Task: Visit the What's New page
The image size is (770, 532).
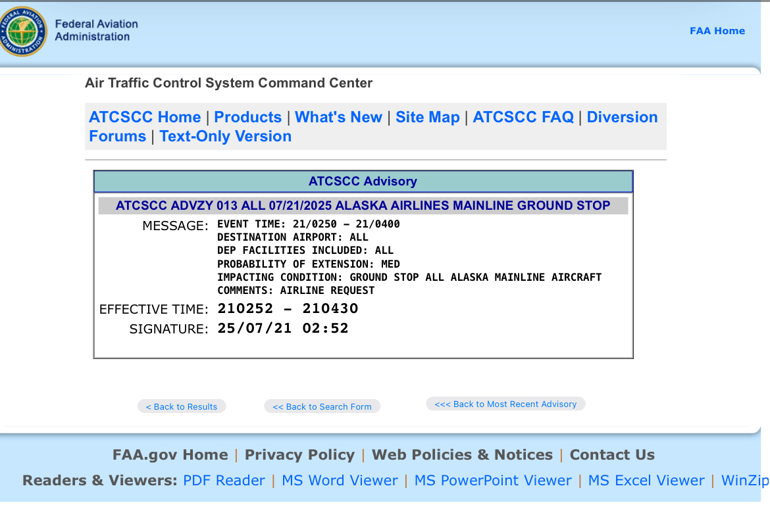Action: pos(338,117)
